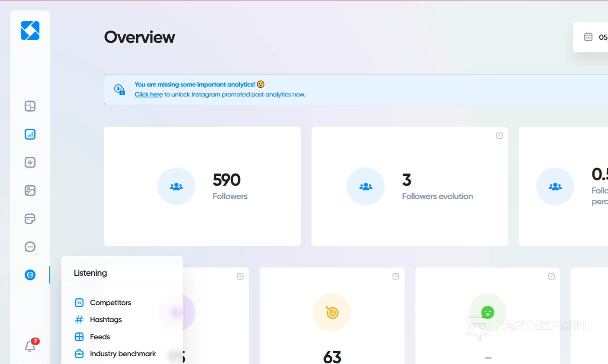Image resolution: width=608 pixels, height=364 pixels.
Task: Open the notifications bell with 7 badge
Action: click(x=31, y=345)
